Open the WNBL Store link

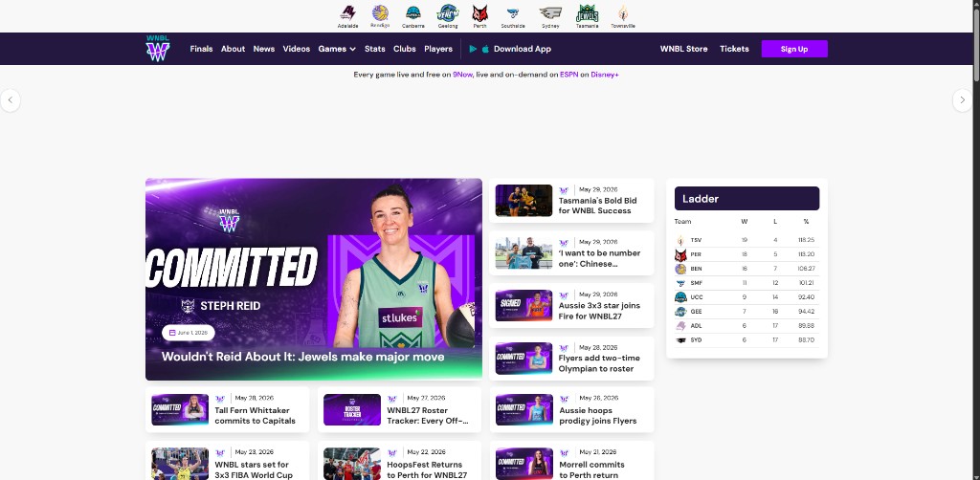coord(683,49)
